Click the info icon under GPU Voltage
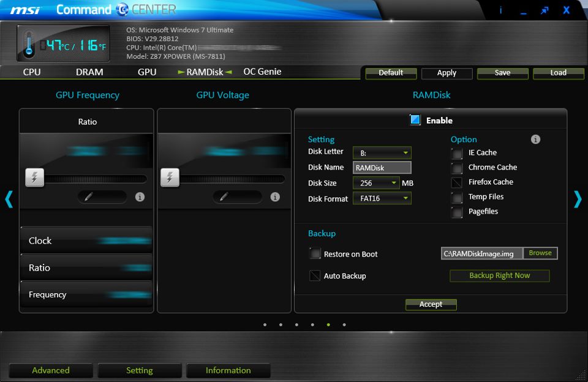This screenshot has height=382, width=588. (x=275, y=197)
